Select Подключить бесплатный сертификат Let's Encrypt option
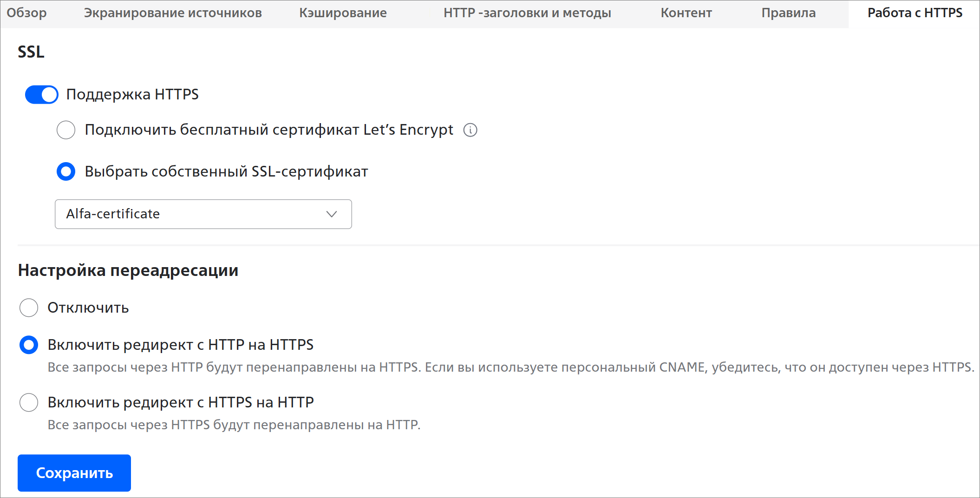The height and width of the screenshot is (498, 980). [66, 130]
